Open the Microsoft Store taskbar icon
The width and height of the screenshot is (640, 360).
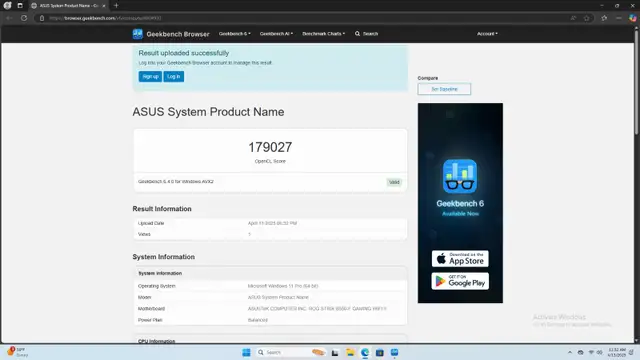380,352
